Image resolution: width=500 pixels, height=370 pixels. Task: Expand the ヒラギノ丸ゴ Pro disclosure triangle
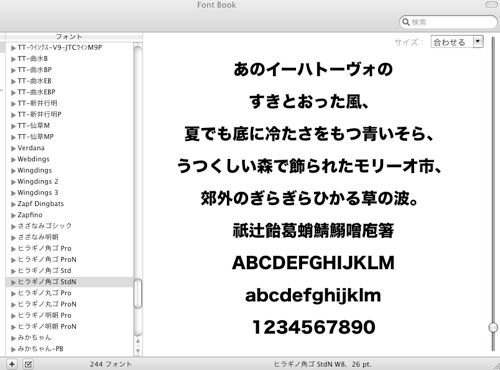(13, 293)
